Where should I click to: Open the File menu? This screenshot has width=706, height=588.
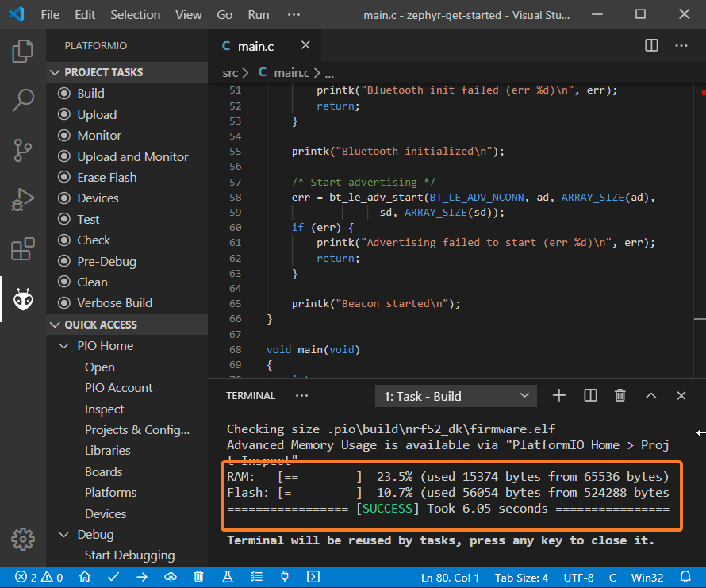point(50,15)
